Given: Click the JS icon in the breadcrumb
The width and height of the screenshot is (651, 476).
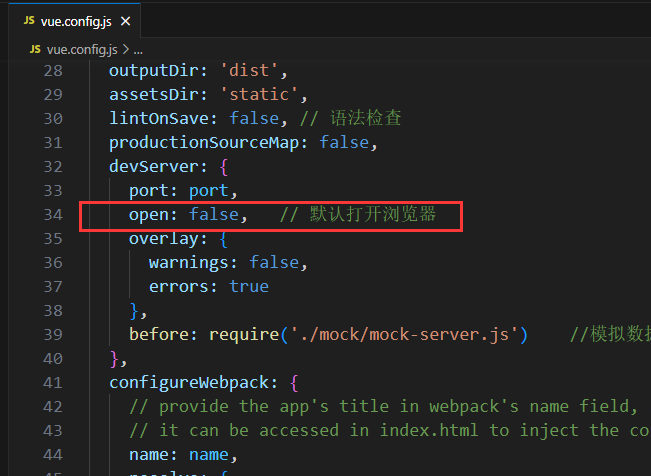Looking at the screenshot, I should click(x=35, y=49).
